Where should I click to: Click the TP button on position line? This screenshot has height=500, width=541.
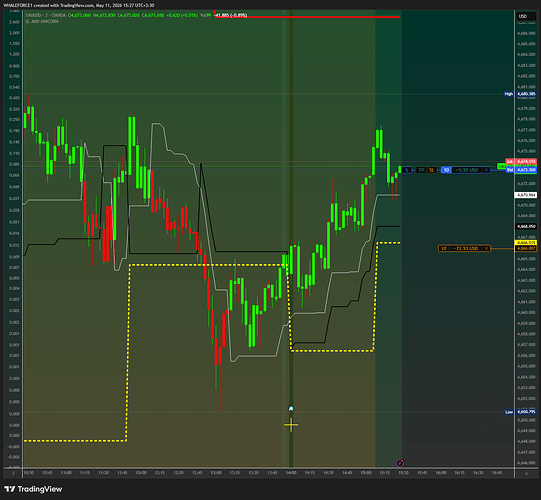pyautogui.click(x=421, y=170)
